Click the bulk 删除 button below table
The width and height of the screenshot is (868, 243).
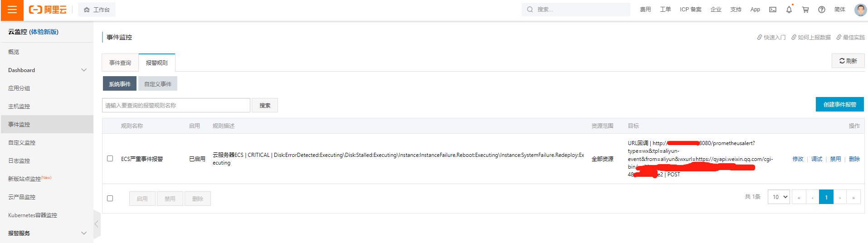click(x=198, y=199)
